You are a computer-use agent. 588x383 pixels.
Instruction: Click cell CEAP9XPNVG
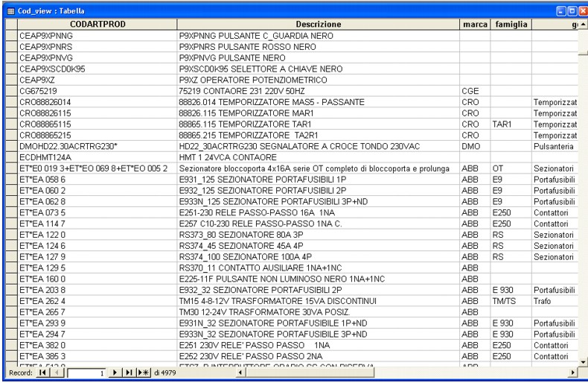click(98, 58)
